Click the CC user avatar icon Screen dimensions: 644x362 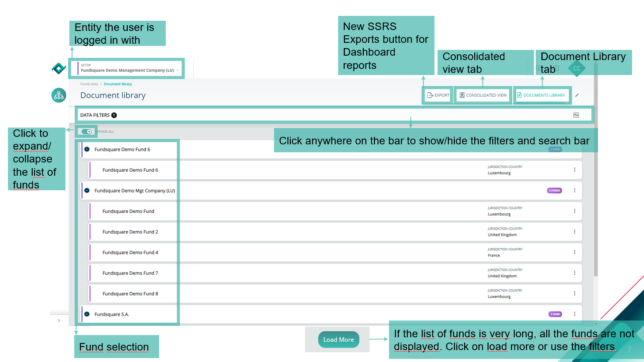[x=577, y=68]
